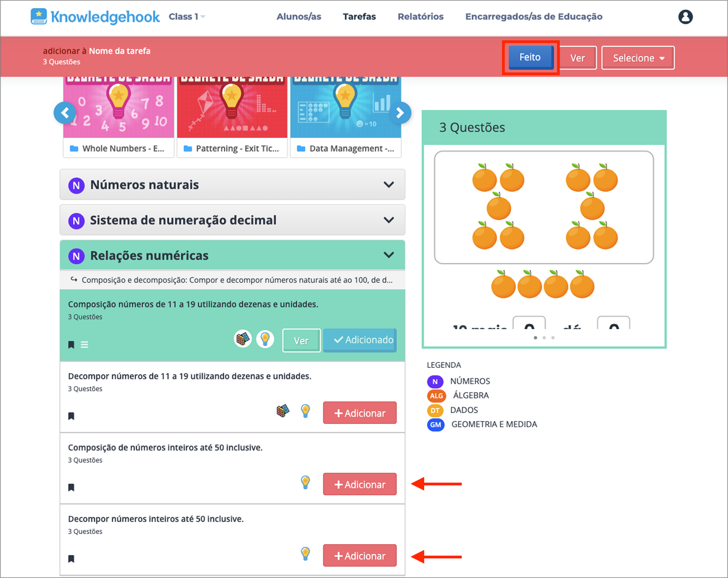Click the N NÚMEROS legend badge
This screenshot has height=578, width=728.
click(435, 381)
